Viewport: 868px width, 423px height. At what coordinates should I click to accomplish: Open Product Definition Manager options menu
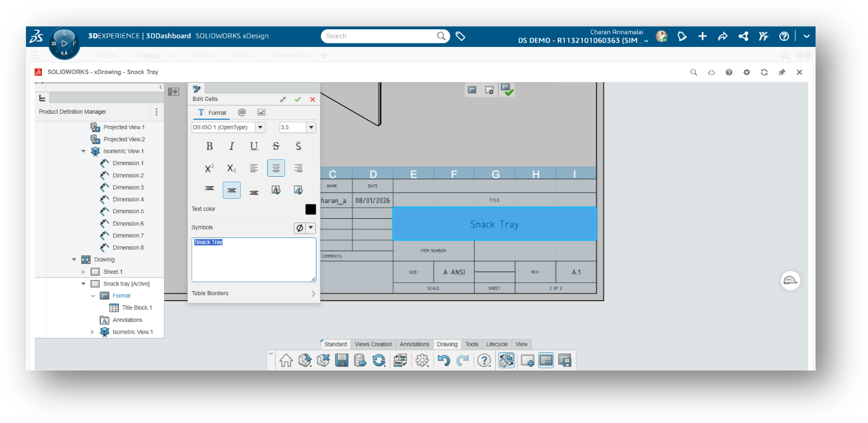point(156,112)
